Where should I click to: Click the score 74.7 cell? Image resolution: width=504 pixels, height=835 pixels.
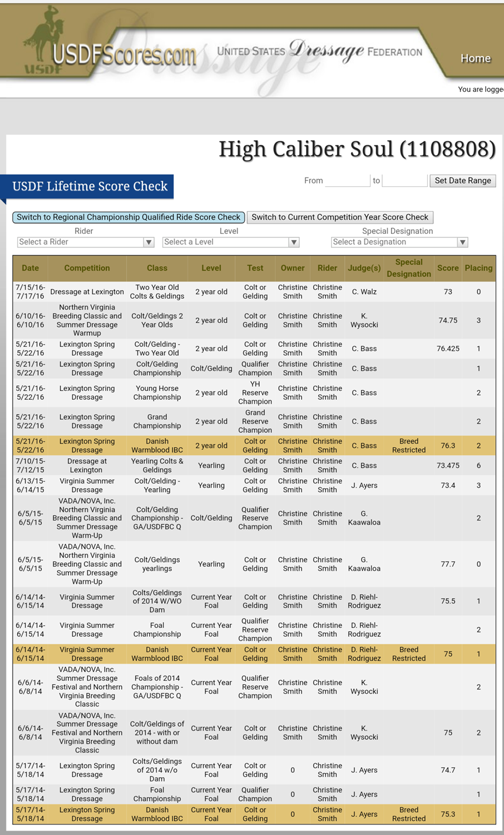448,770
